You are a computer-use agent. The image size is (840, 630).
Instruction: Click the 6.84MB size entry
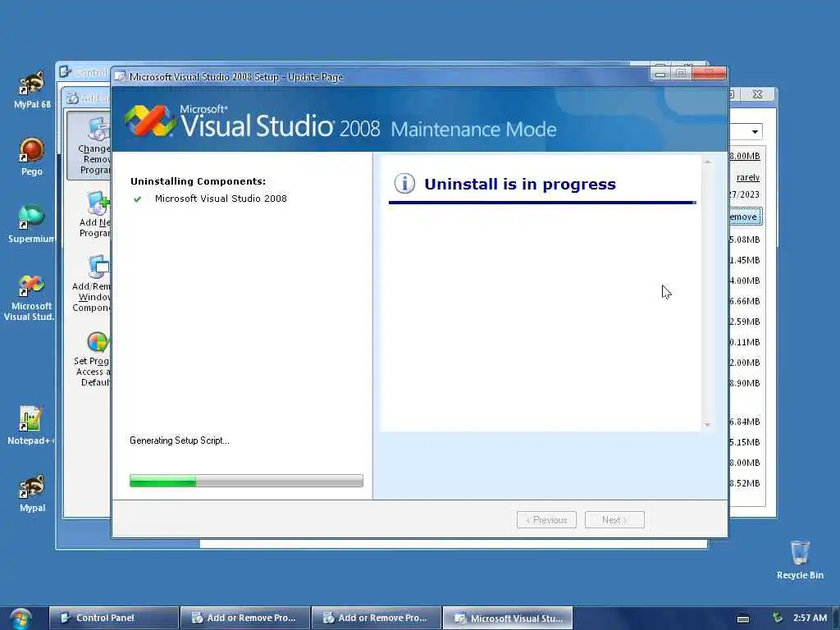point(745,422)
